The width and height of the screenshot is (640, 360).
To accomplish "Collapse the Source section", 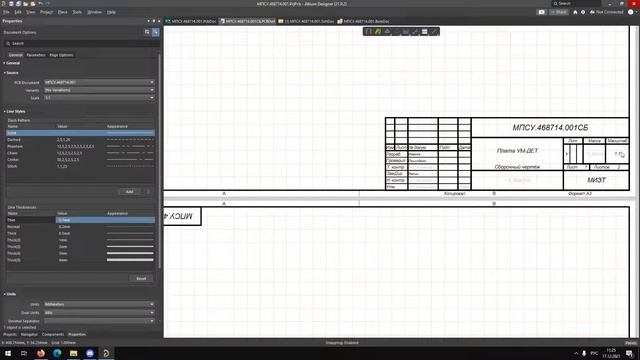I will pyautogui.click(x=11, y=73).
